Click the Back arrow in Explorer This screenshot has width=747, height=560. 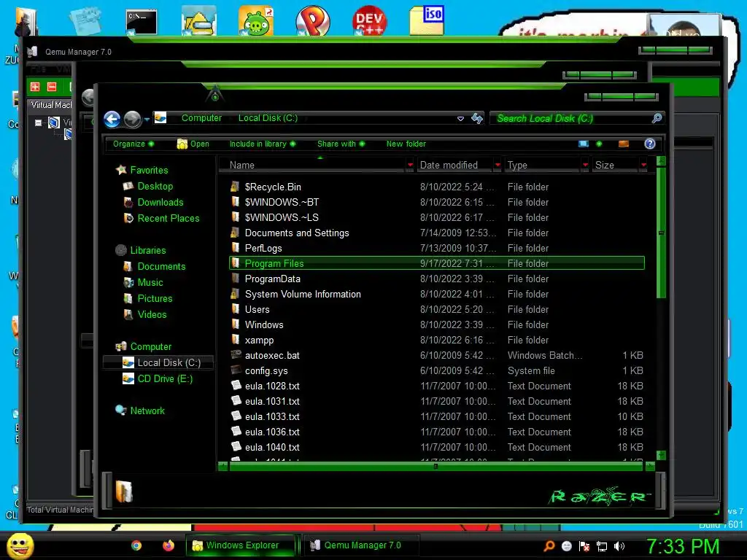(112, 119)
